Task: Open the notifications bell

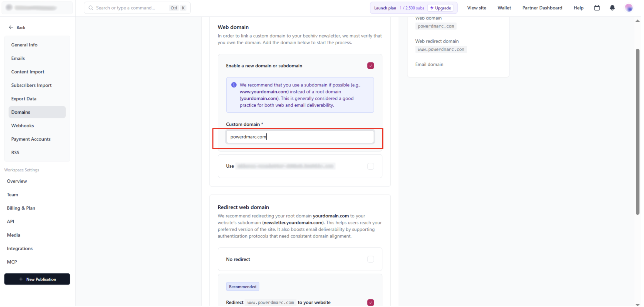Action: point(612,8)
